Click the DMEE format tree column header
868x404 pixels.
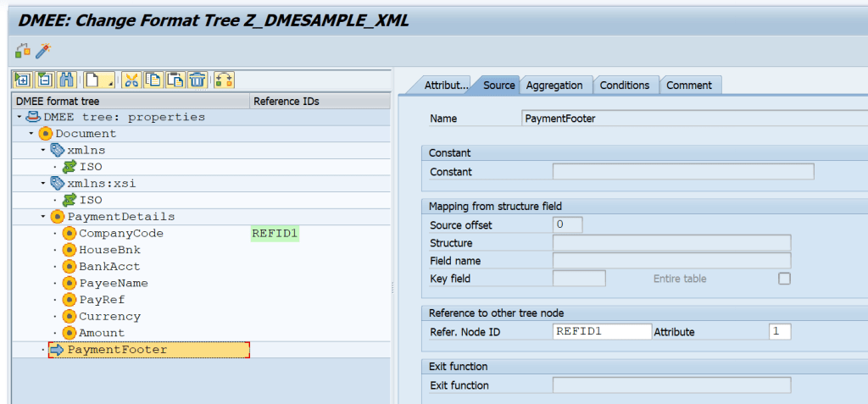click(x=131, y=102)
